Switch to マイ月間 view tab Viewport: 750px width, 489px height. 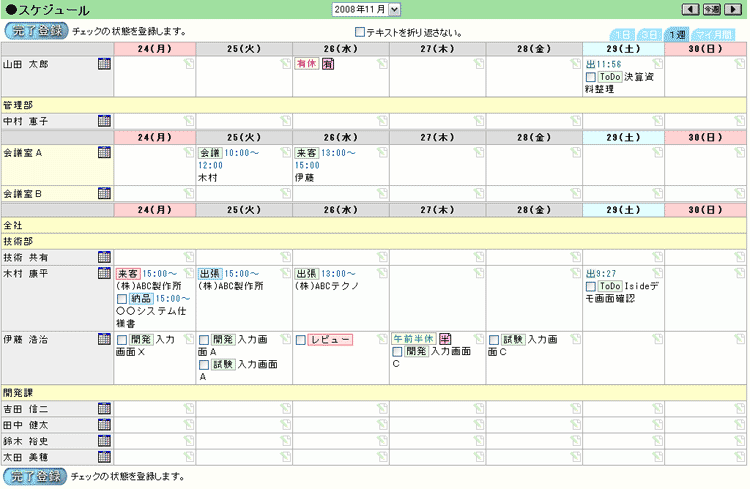tap(719, 34)
